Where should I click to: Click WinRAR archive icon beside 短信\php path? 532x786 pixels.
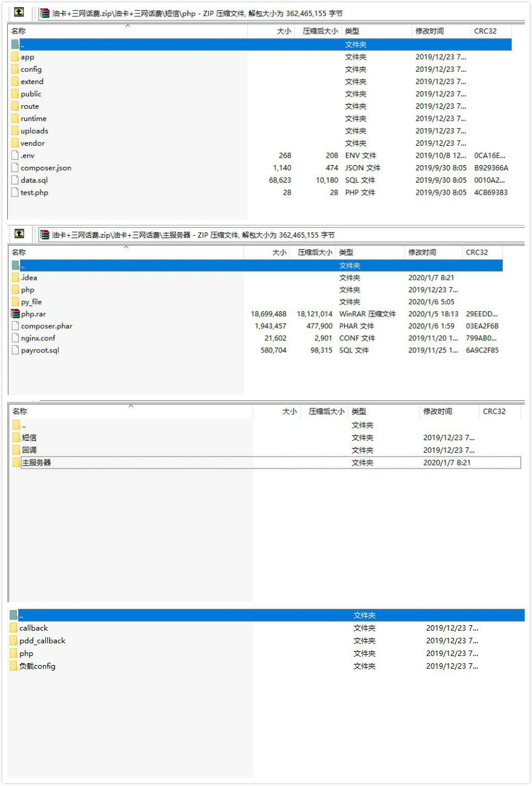(44, 13)
